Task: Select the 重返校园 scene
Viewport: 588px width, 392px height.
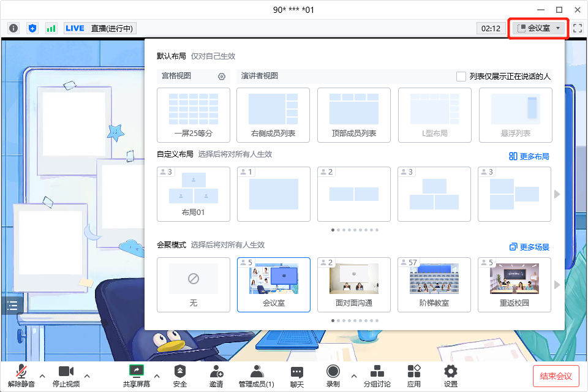Action: click(514, 285)
